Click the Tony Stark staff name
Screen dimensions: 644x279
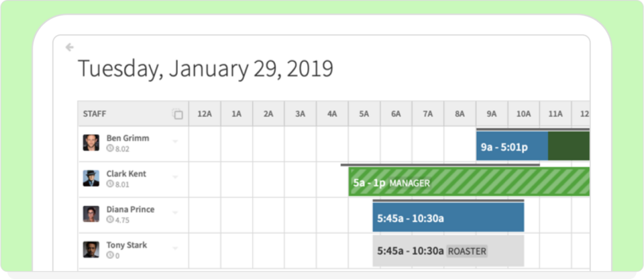point(126,245)
